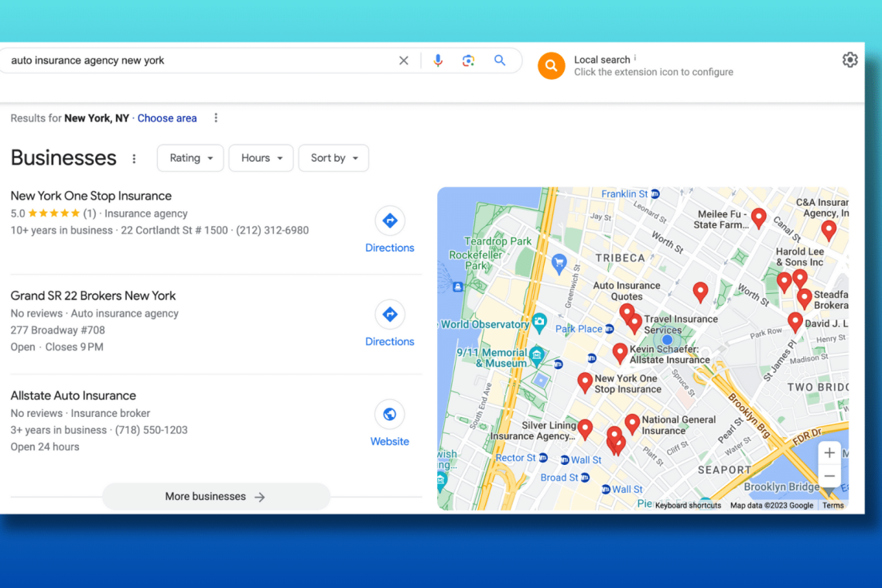Viewport: 882px width, 588px height.
Task: Open the Allstate Auto Insurance website icon
Action: pyautogui.click(x=390, y=415)
